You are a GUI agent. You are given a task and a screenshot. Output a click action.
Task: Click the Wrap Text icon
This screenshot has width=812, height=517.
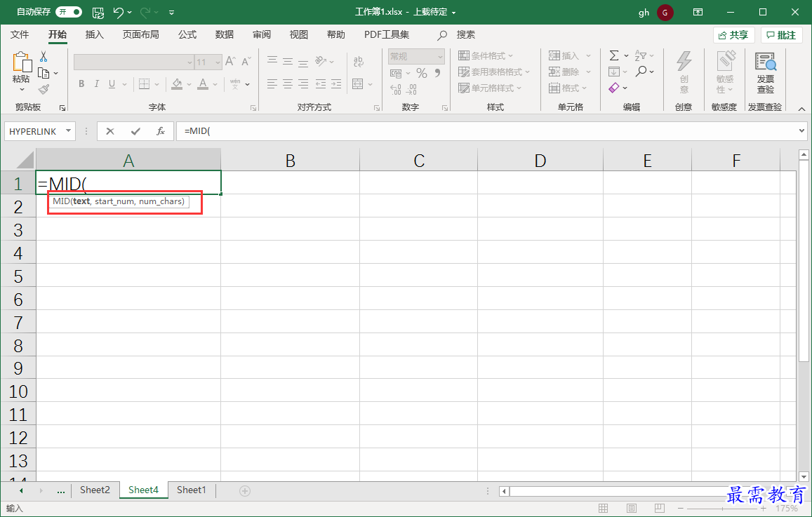tap(359, 62)
